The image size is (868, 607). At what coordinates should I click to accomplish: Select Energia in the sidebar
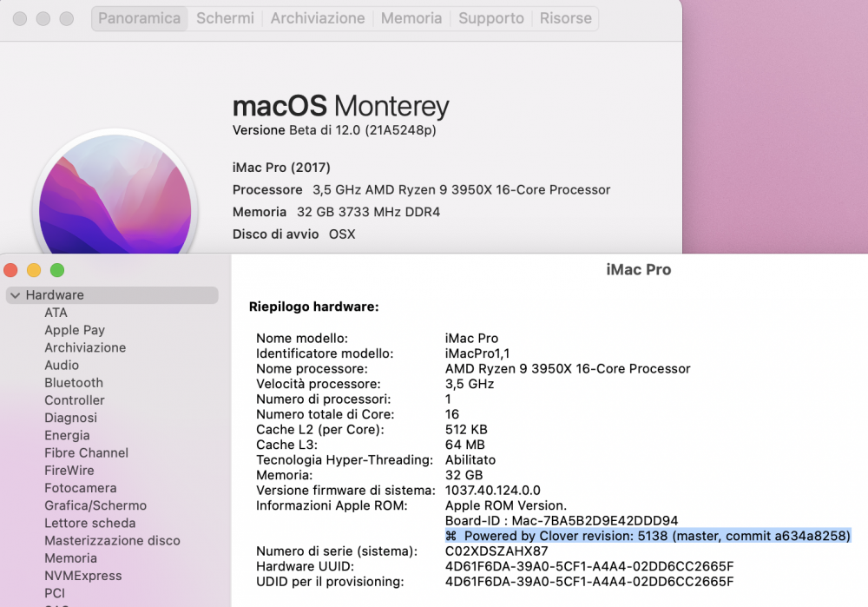tap(67, 436)
